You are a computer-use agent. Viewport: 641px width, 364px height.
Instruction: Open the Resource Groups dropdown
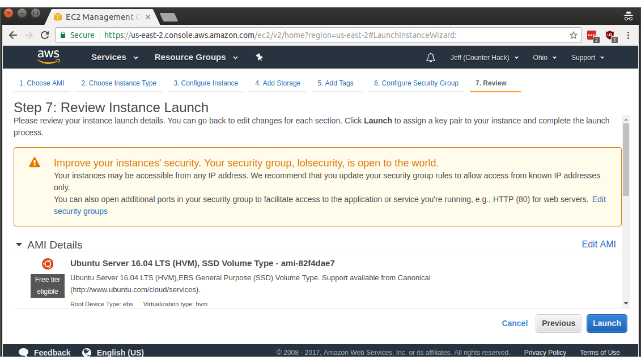point(196,57)
